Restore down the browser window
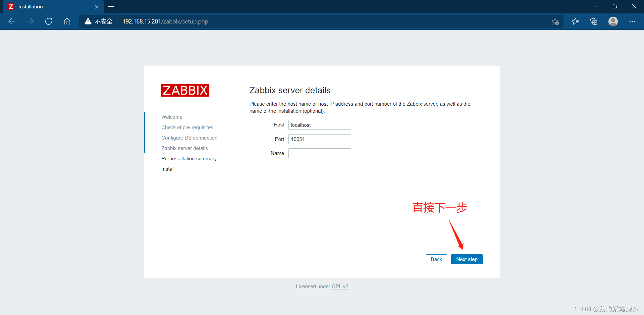Viewport: 644px width, 315px height. [x=615, y=6]
